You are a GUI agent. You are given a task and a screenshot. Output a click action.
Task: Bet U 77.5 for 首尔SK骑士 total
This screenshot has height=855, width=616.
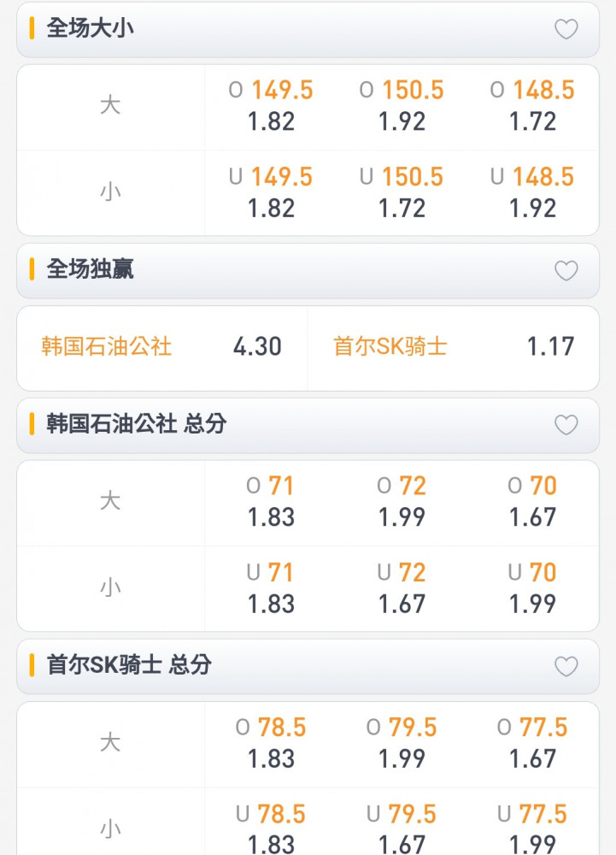point(532,828)
